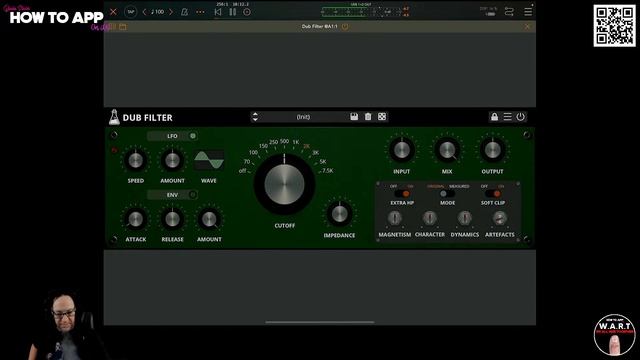Screen dimensions: 640x360
Task: Tap the TAP tempo button
Action: tap(131, 12)
